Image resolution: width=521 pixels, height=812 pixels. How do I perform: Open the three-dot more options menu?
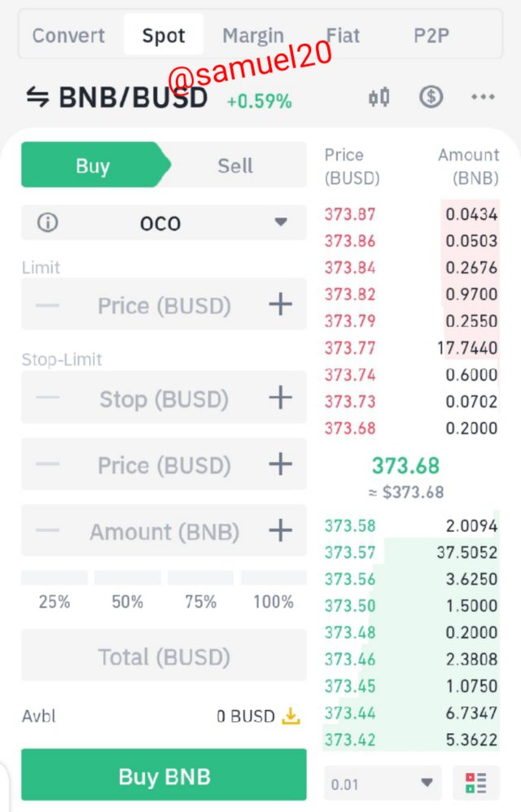tap(483, 97)
